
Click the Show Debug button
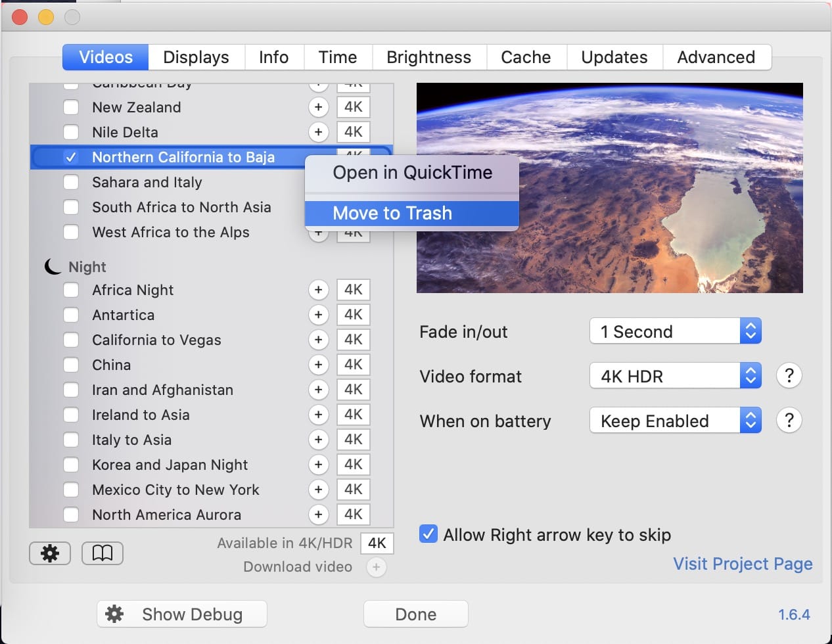(182, 614)
